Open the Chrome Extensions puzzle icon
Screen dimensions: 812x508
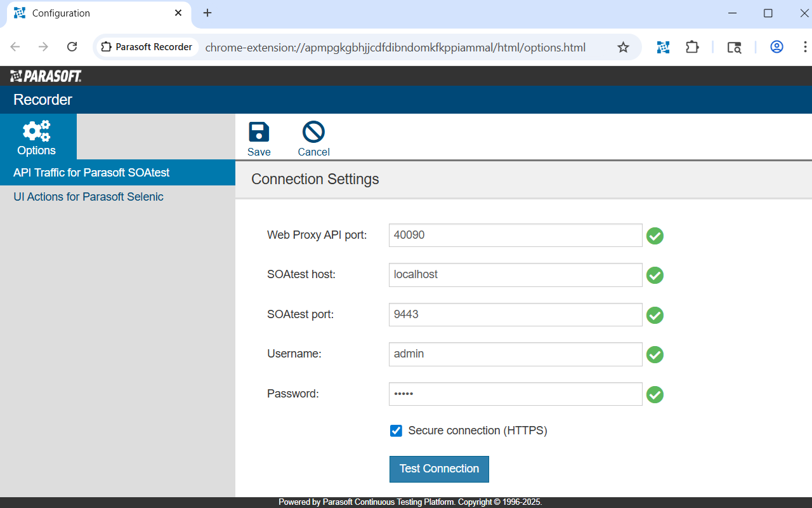click(x=692, y=47)
